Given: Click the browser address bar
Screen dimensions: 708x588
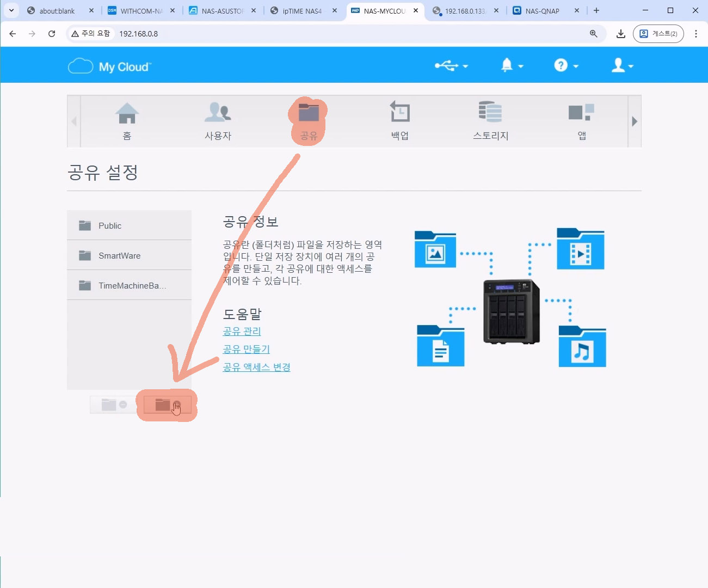Looking at the screenshot, I should (x=348, y=34).
